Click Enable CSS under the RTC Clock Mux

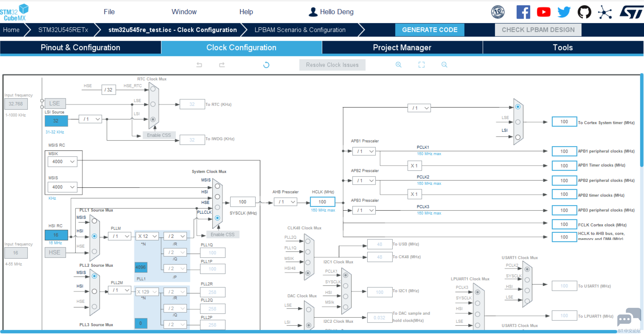point(159,135)
